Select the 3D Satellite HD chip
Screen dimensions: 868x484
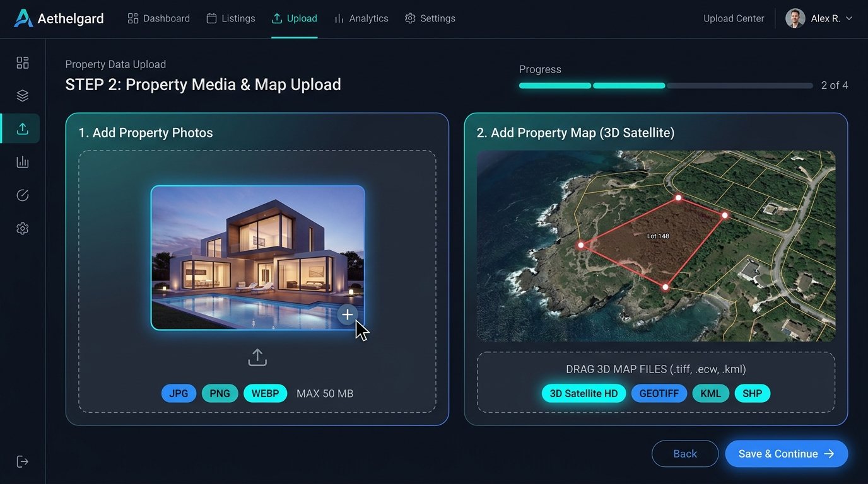click(x=584, y=393)
